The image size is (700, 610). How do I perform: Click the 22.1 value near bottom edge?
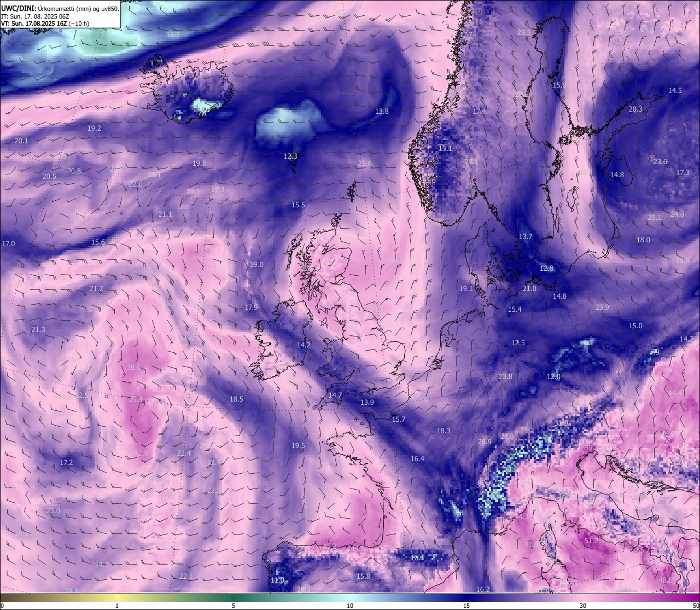(186, 576)
